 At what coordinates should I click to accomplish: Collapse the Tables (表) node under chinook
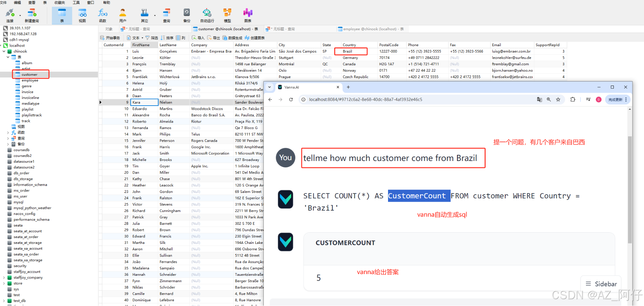[8, 57]
